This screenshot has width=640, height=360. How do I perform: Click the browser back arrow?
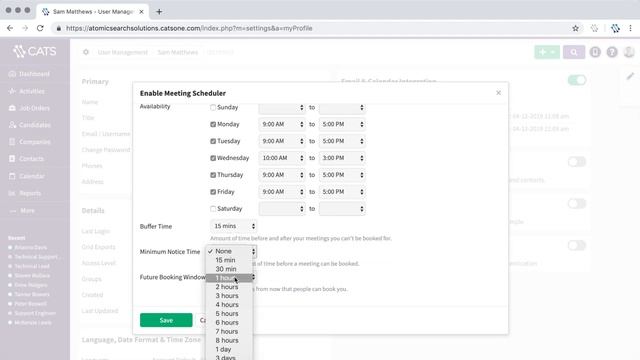point(10,28)
